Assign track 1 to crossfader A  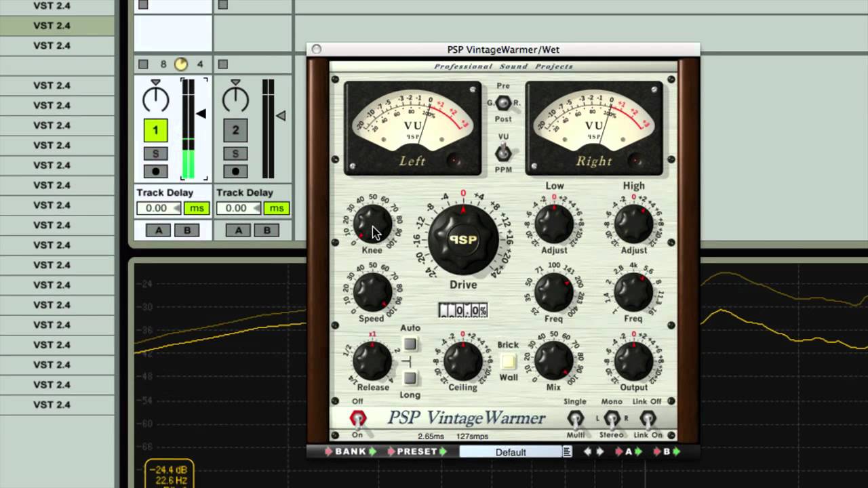point(159,230)
